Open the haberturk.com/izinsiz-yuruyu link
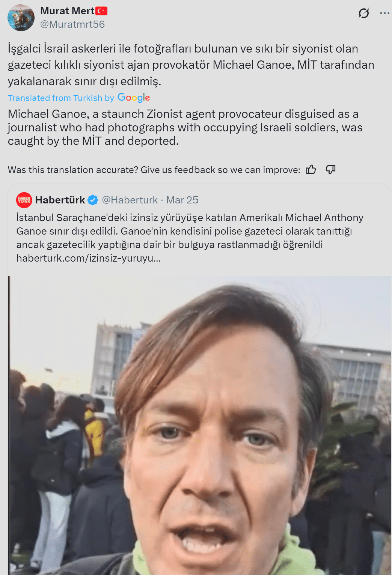The width and height of the screenshot is (392, 575). [x=89, y=258]
